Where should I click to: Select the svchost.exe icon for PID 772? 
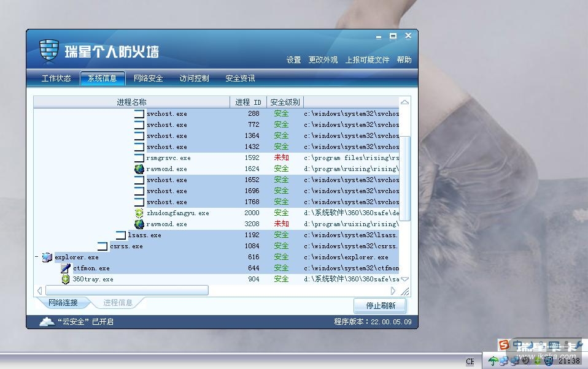pyautogui.click(x=139, y=125)
